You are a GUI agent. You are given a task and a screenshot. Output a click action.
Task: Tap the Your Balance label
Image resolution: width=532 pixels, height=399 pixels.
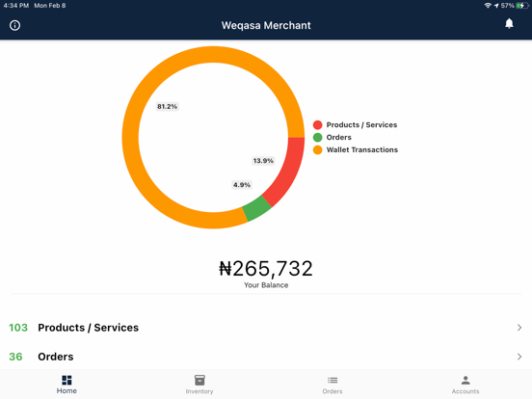[x=266, y=285]
